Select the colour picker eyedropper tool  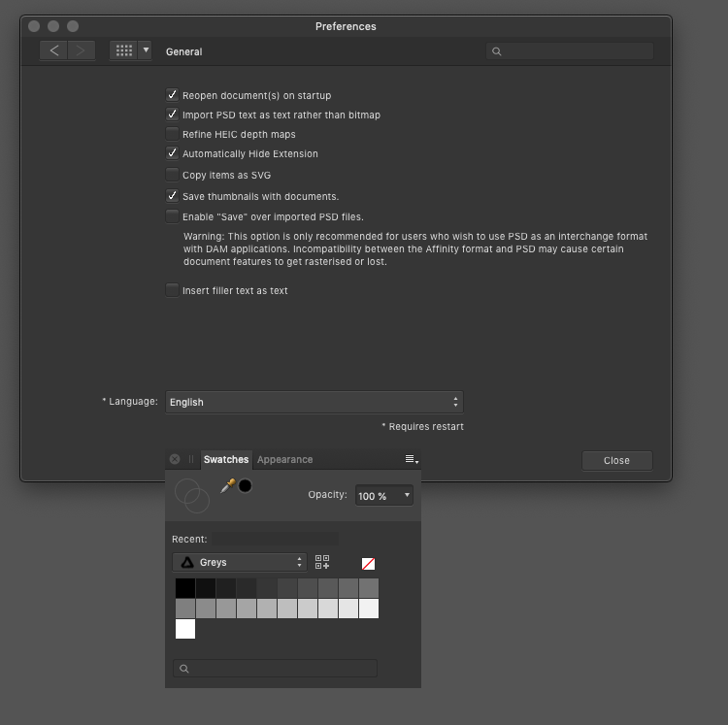point(227,486)
